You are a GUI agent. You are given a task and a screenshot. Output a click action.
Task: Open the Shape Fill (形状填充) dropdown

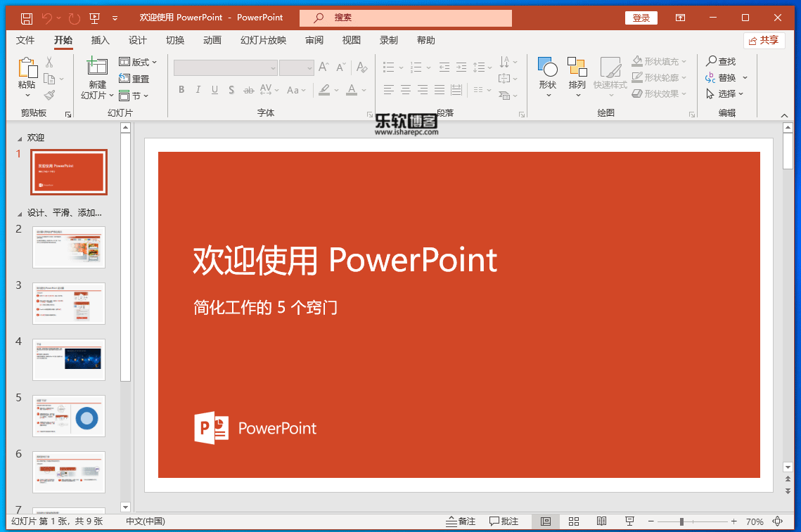tap(659, 61)
